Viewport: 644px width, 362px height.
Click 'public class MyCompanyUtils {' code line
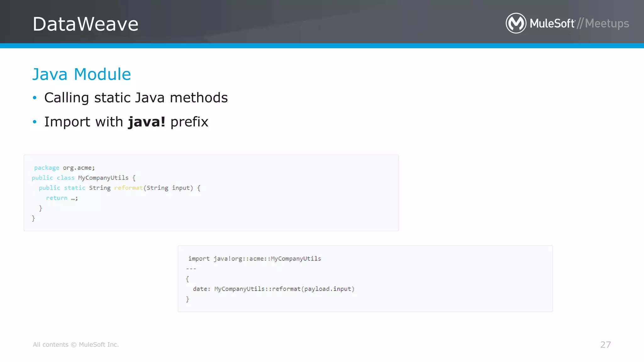coord(84,178)
